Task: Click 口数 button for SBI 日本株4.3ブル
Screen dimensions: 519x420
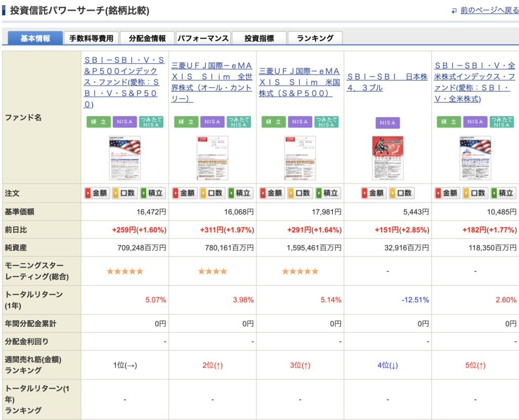Action: pos(401,193)
